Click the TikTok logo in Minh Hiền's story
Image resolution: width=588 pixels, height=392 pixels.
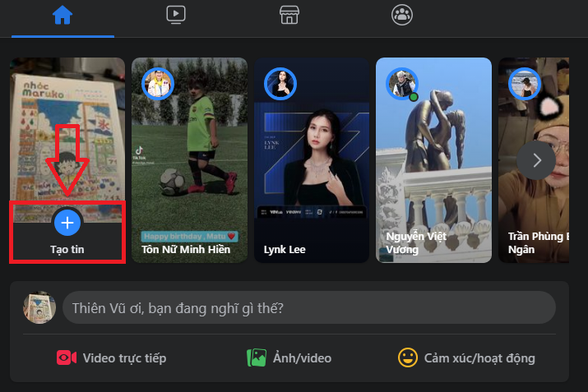tap(139, 154)
